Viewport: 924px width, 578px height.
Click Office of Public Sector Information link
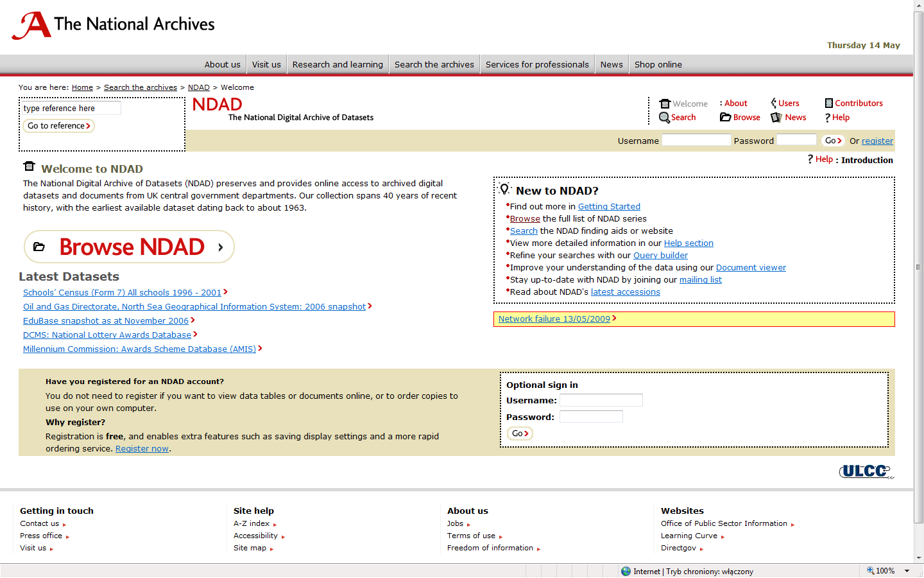(x=724, y=523)
